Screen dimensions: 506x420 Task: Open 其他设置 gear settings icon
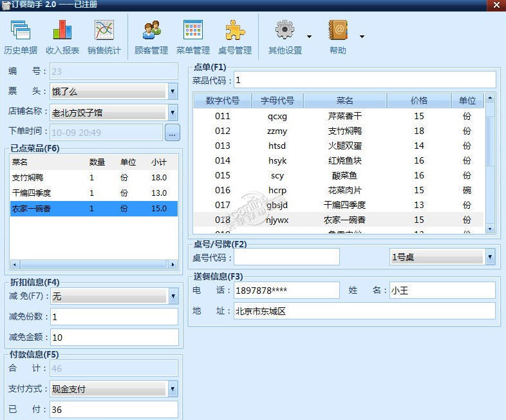(285, 30)
